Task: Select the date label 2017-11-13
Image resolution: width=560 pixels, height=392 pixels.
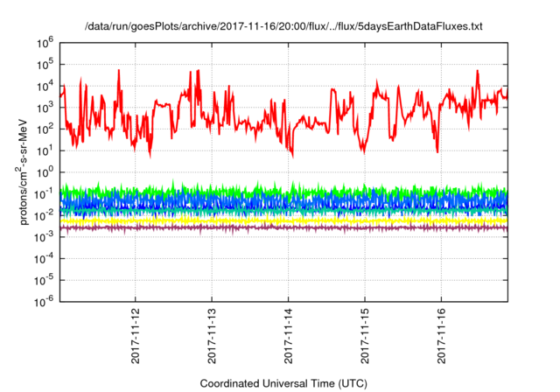Action: tap(212, 335)
